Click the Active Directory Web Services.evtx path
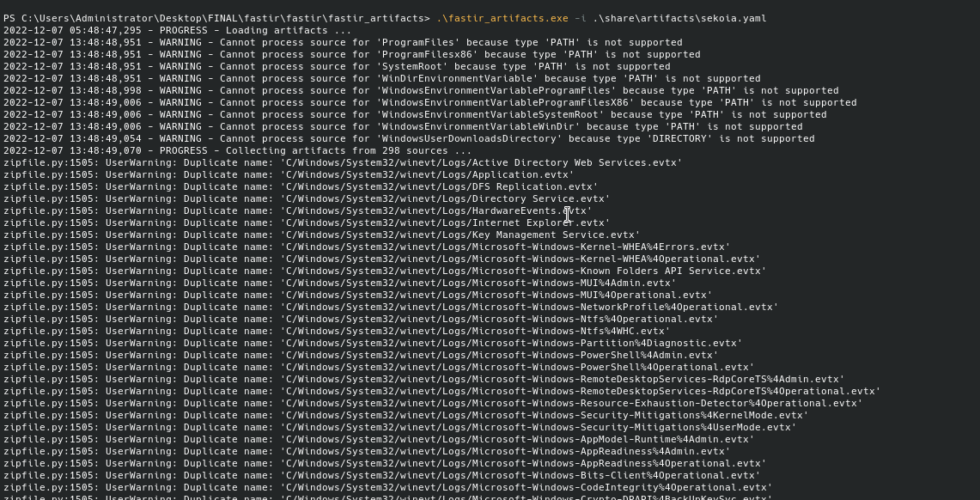980x500 pixels. tap(481, 162)
